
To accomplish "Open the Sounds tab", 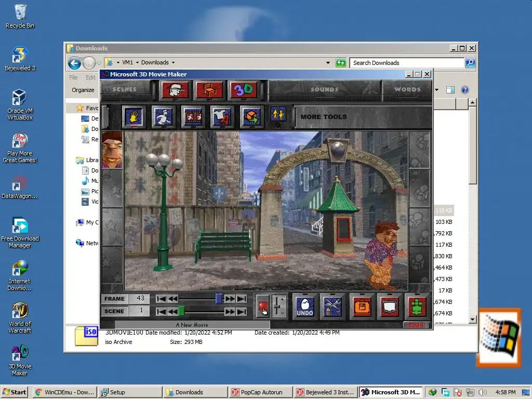I will click(x=324, y=89).
